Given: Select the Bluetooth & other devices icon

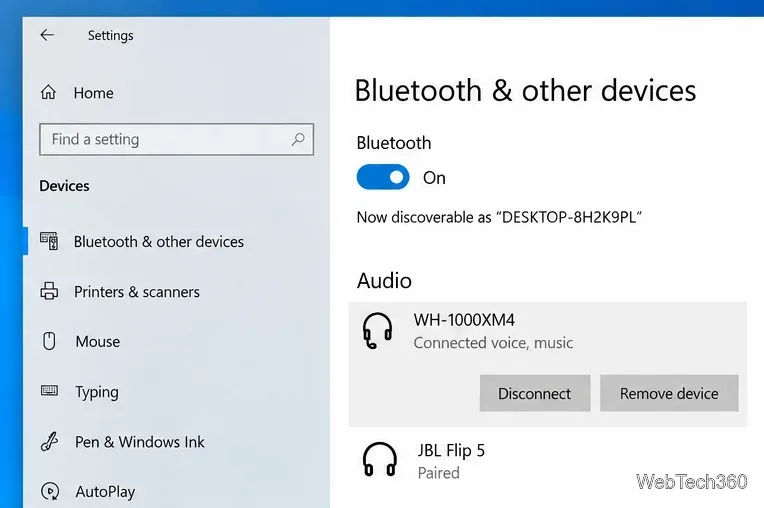Looking at the screenshot, I should click(49, 241).
